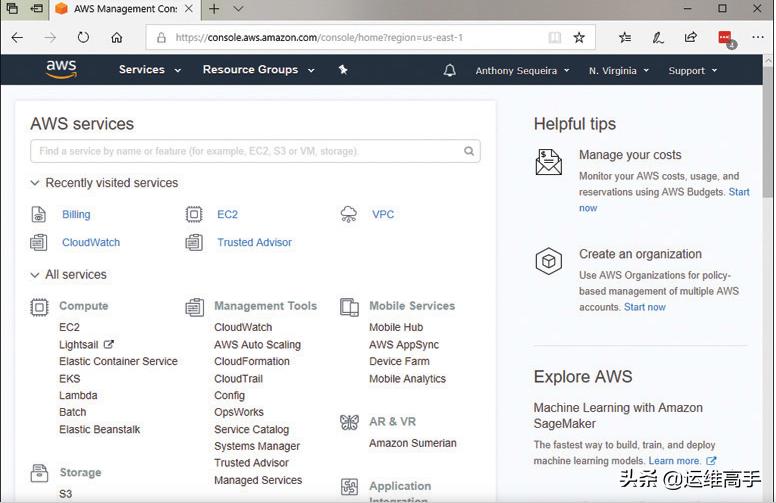Open CloudTrail service link
This screenshot has height=503, width=776.
coord(239,379)
